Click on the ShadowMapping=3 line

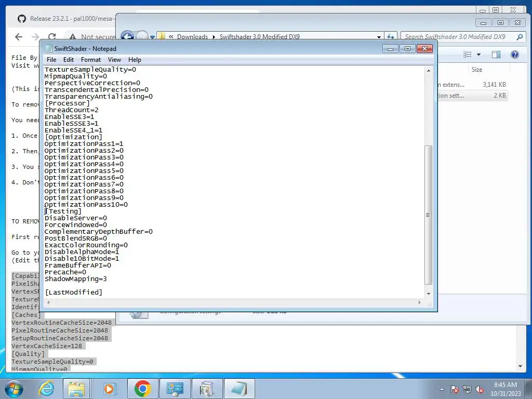76,279
